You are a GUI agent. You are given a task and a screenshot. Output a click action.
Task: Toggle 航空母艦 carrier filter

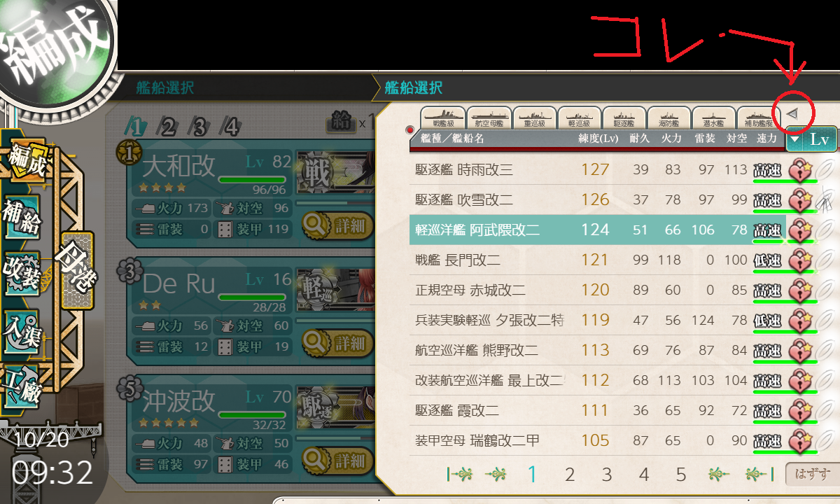click(x=489, y=118)
